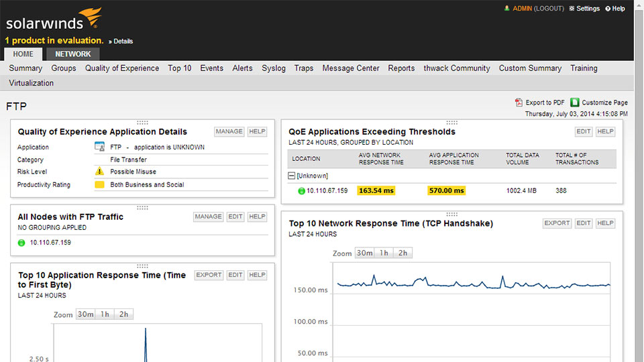This screenshot has height=362, width=644.
Task: Open the Summary menu item
Action: 25,68
